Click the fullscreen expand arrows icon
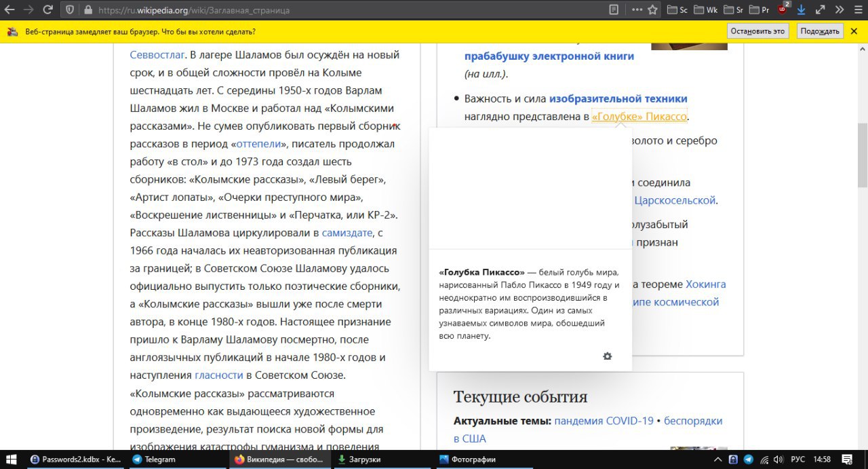Screen dimensions: 868x469 tap(820, 10)
